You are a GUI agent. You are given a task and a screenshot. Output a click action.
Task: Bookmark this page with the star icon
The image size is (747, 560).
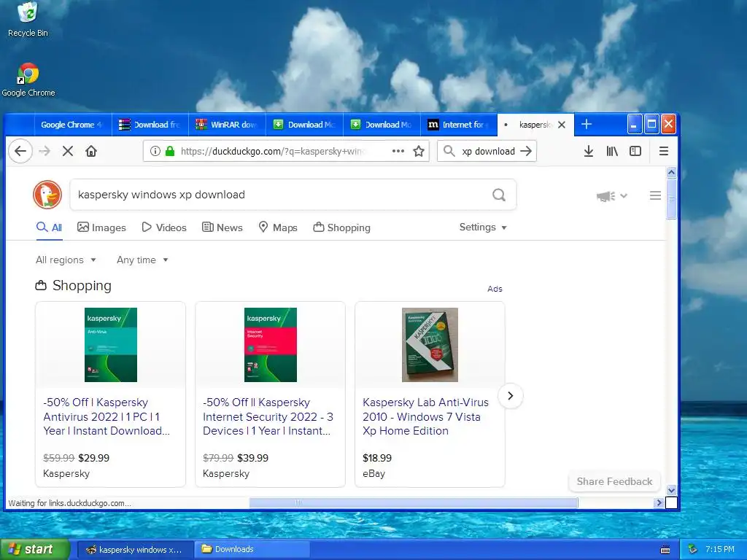pyautogui.click(x=419, y=152)
